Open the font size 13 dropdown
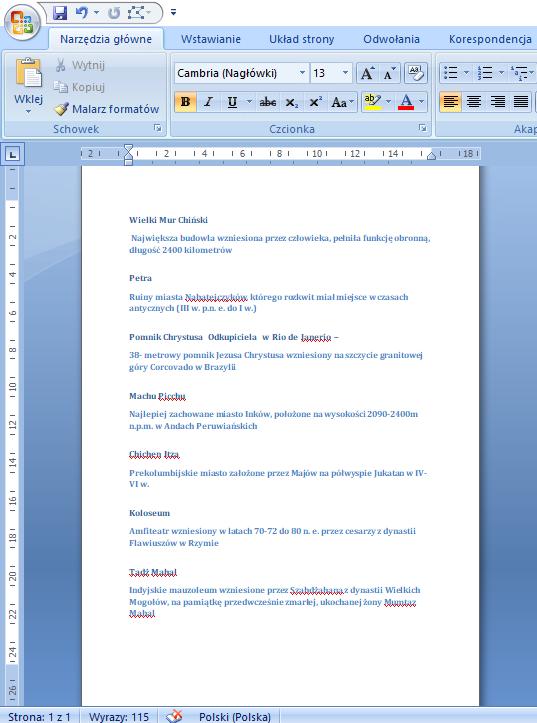Screen dimensions: 537x723 (x=346, y=73)
